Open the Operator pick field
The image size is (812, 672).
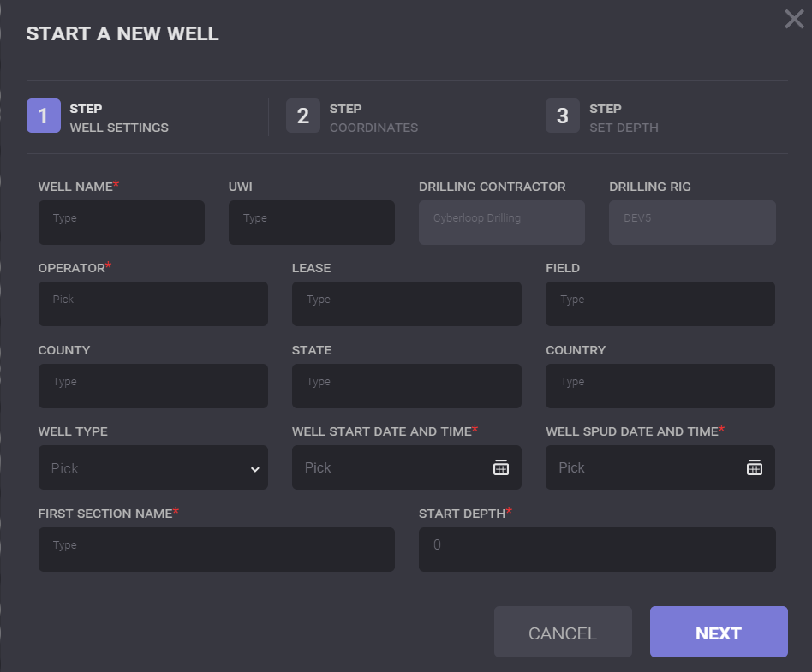pos(153,304)
